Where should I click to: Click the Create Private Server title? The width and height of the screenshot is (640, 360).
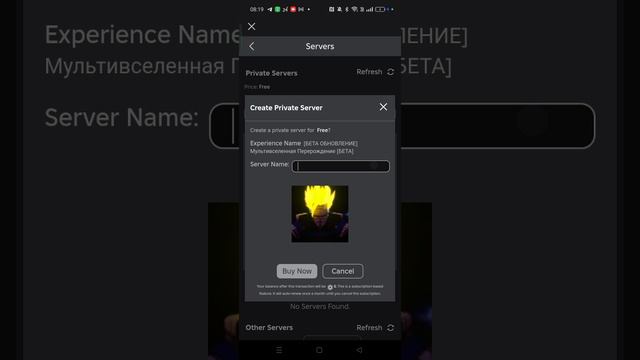tap(286, 108)
